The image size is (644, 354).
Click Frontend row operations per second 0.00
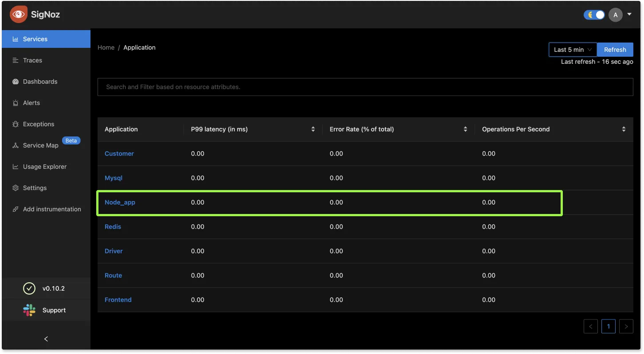(489, 300)
